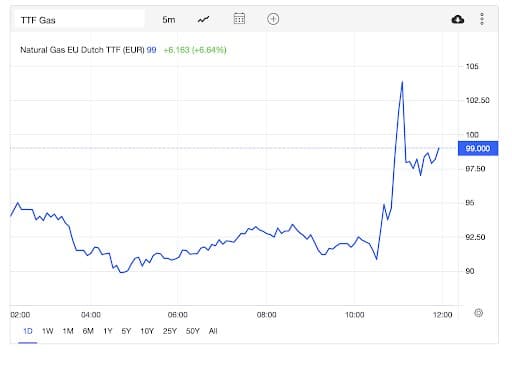Open the three-dot more options menu

pyautogui.click(x=482, y=19)
